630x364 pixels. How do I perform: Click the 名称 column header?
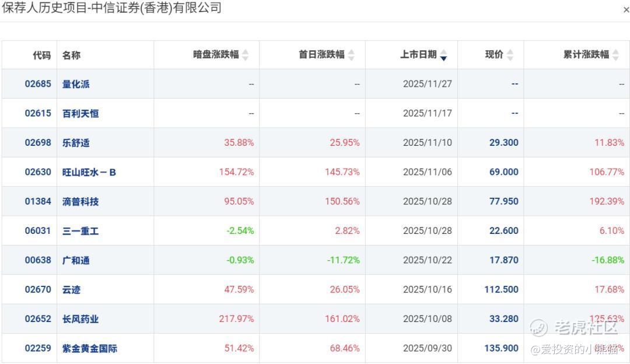[x=72, y=55]
